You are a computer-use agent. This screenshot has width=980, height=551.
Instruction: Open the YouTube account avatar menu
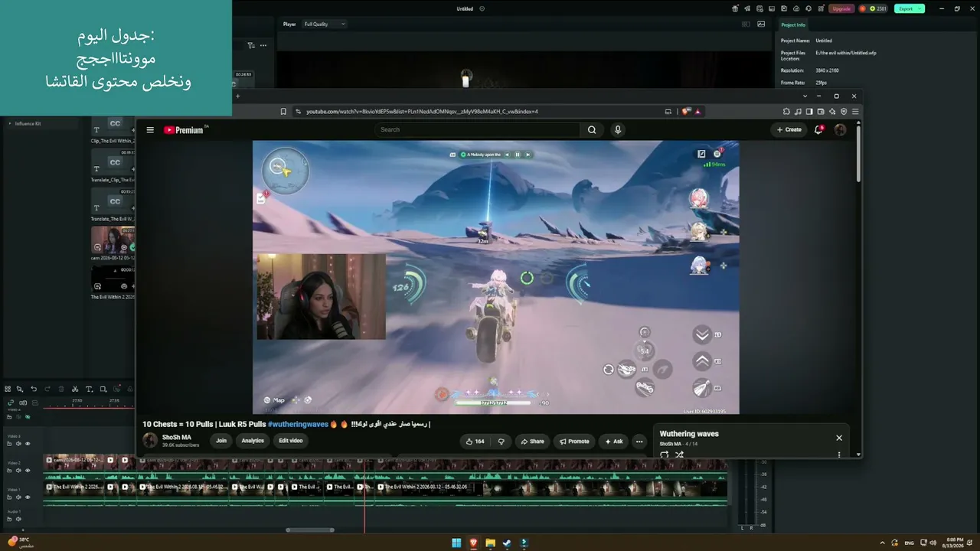[x=840, y=130]
